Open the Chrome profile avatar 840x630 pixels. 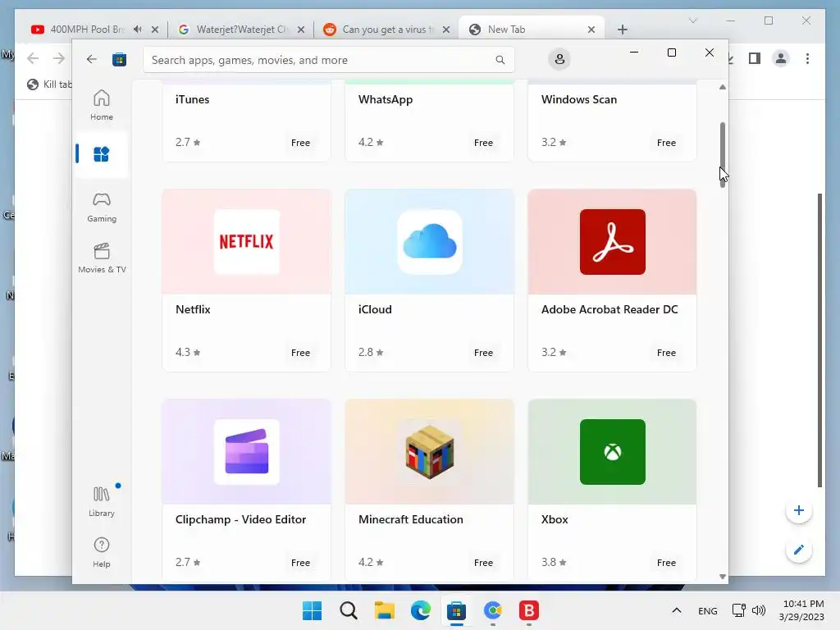[x=781, y=58]
